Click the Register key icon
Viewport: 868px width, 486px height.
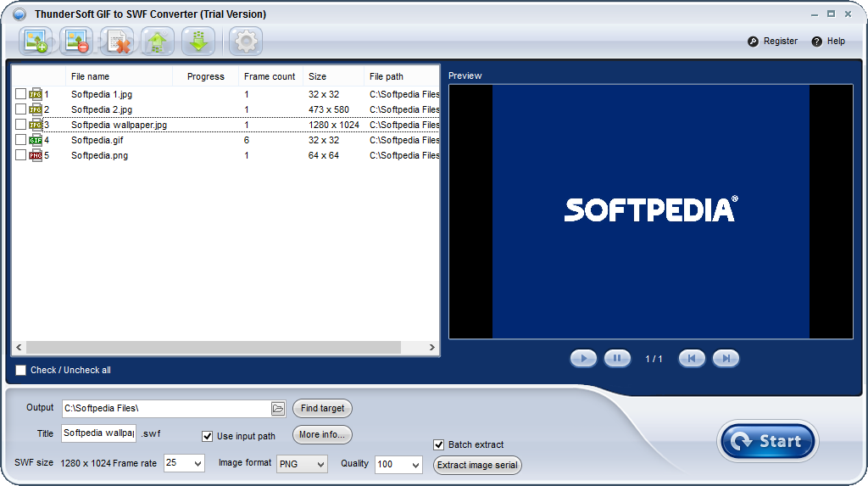(x=753, y=42)
